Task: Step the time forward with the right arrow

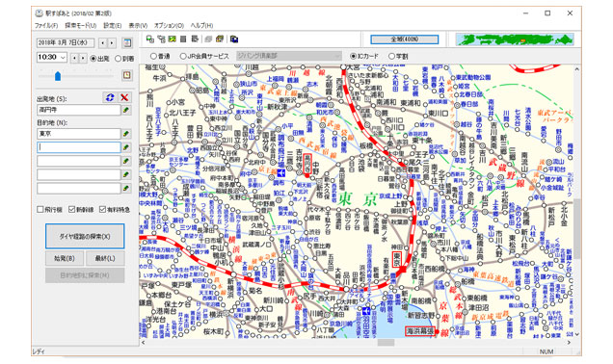Action: pyautogui.click(x=83, y=58)
